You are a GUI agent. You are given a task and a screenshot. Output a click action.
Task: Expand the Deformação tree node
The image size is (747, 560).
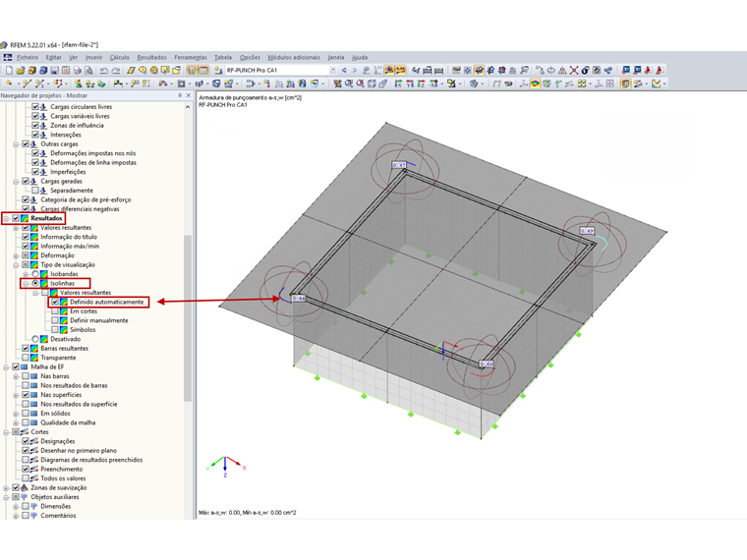tap(16, 255)
